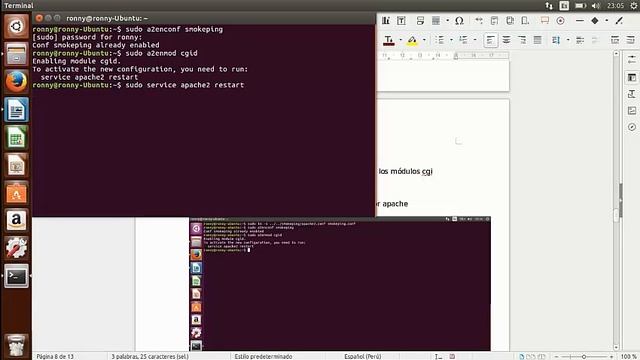Open Properties deck in sidebar
The image size is (640, 360).
tap(632, 77)
